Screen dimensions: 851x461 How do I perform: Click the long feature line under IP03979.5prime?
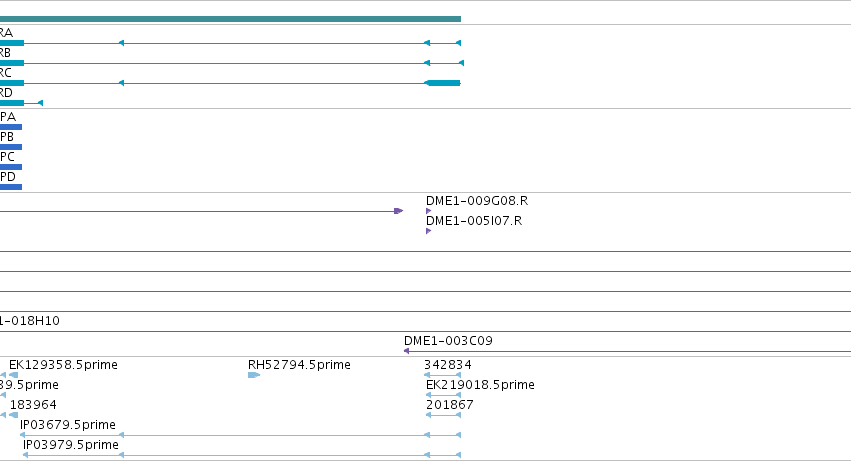click(x=242, y=456)
